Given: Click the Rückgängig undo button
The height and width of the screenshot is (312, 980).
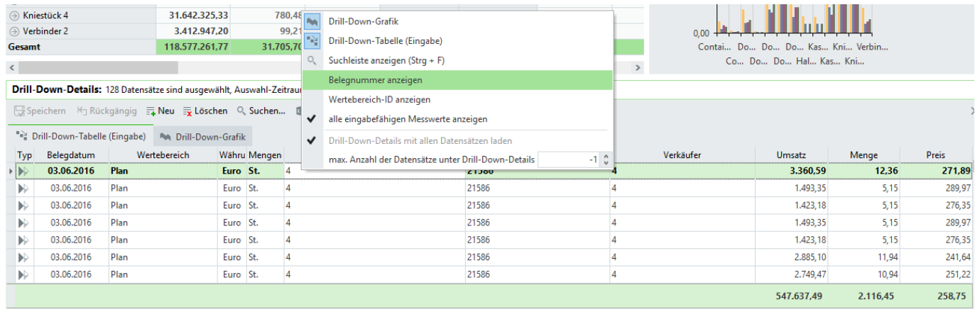Looking at the screenshot, I should 105,111.
